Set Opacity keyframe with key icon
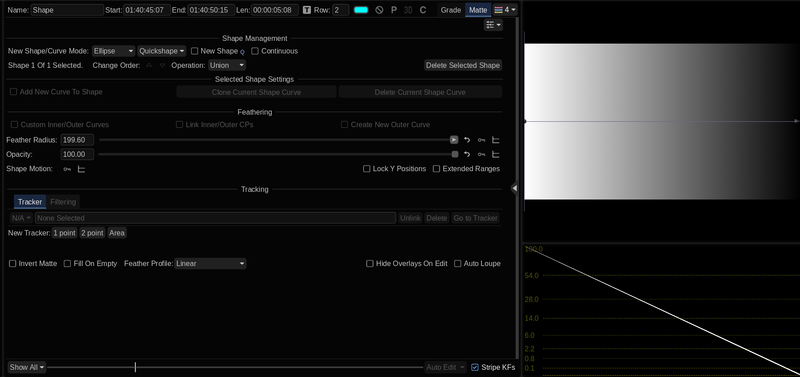 (x=481, y=154)
